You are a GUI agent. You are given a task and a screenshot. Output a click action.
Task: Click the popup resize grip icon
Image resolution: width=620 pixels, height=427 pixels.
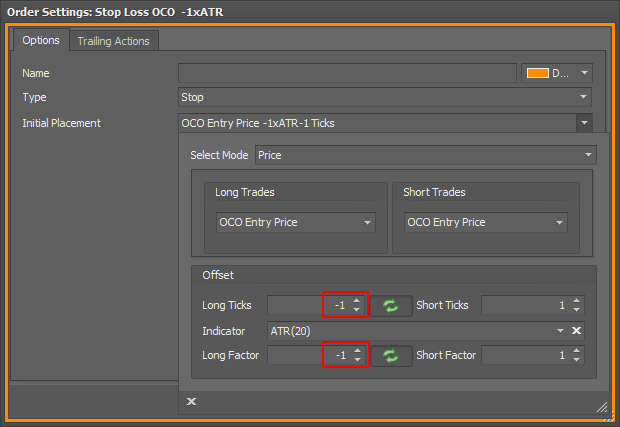coord(602,407)
